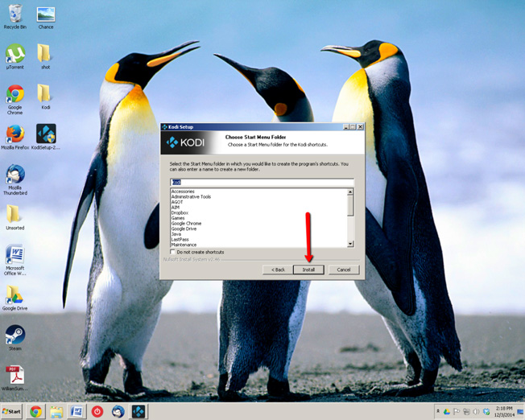Select the Kodi folder on the desktop
Viewport: 525px width, 420px height.
46,97
